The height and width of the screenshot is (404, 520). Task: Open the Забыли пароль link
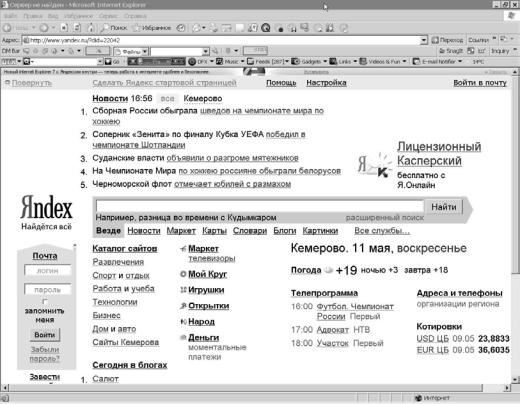pos(45,354)
